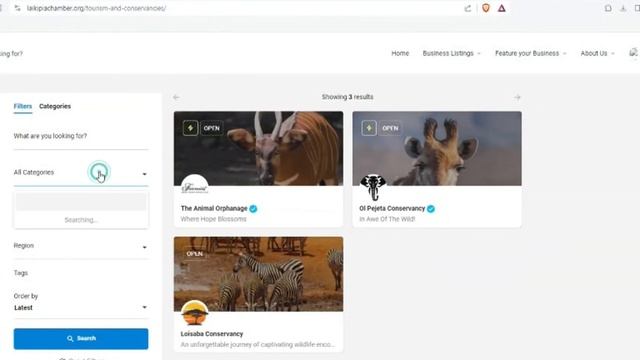This screenshot has height=360, width=640.
Task: Click verified badge next to The Animal Orphanage
Action: pyautogui.click(x=253, y=209)
